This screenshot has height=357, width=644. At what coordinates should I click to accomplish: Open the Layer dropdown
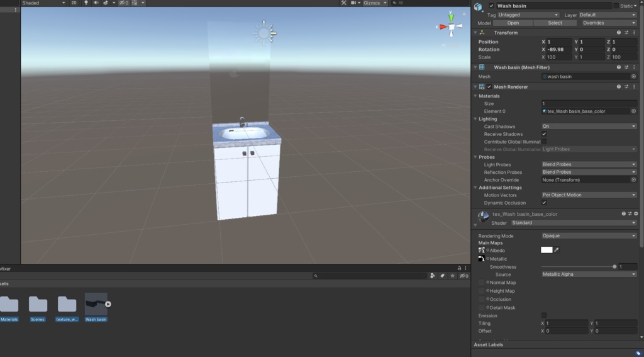click(608, 15)
